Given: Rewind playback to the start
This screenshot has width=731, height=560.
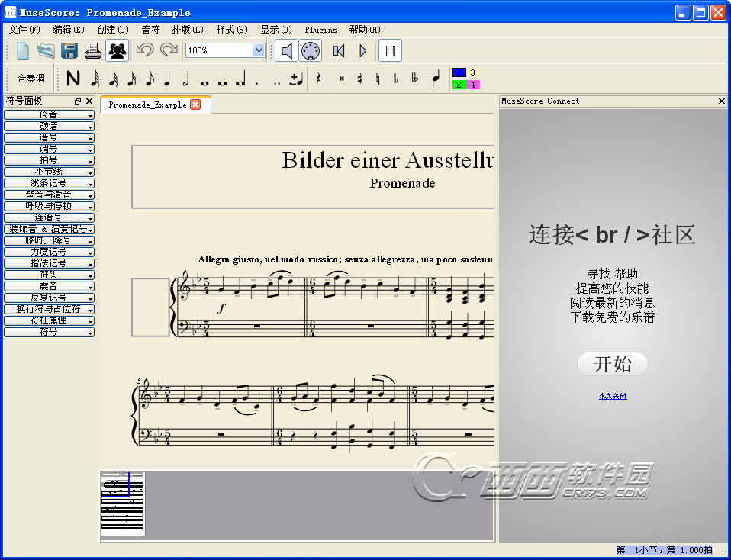Looking at the screenshot, I should pos(340,51).
